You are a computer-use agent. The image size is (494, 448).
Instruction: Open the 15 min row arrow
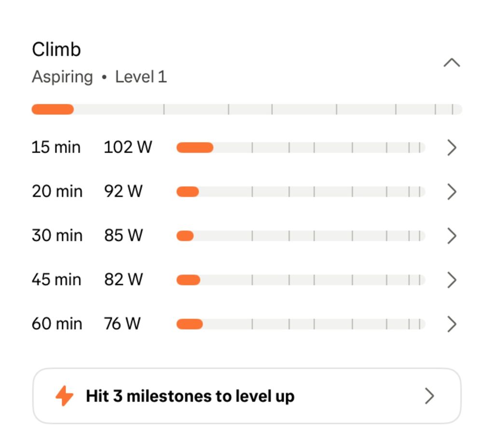point(452,148)
